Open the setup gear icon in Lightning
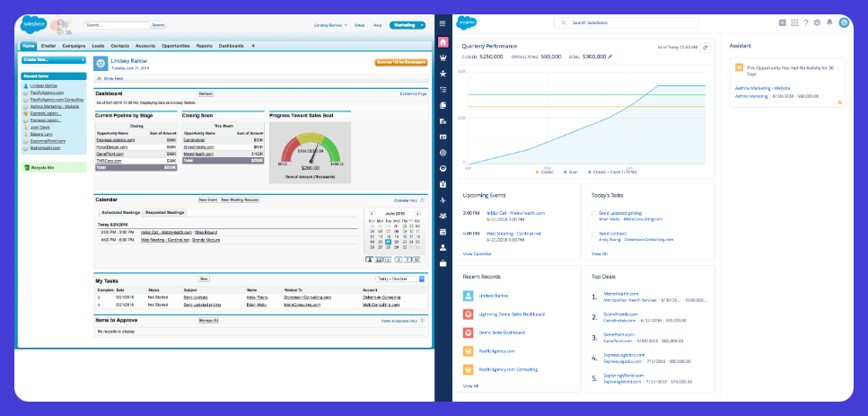 817,22
